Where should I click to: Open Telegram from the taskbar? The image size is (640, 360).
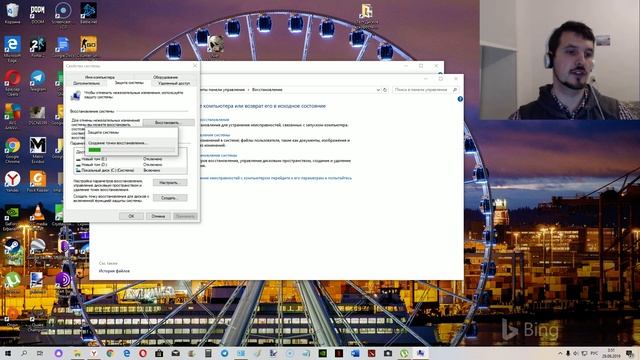(x=224, y=353)
